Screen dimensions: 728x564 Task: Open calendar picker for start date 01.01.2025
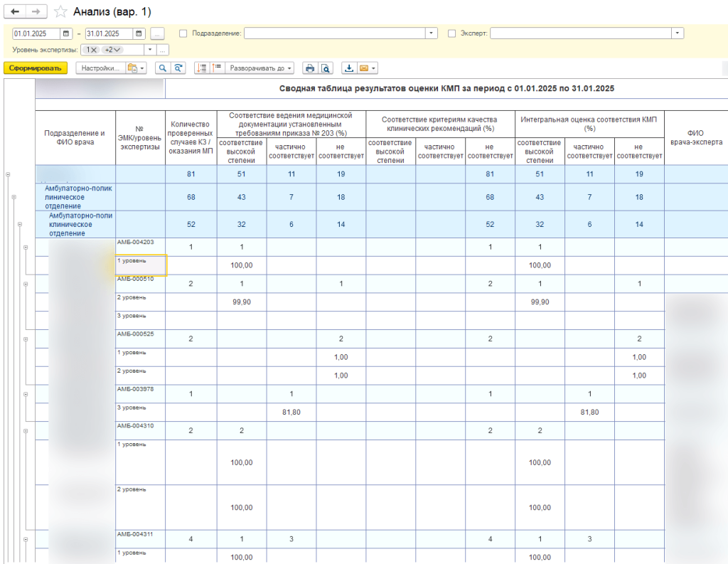coord(67,33)
